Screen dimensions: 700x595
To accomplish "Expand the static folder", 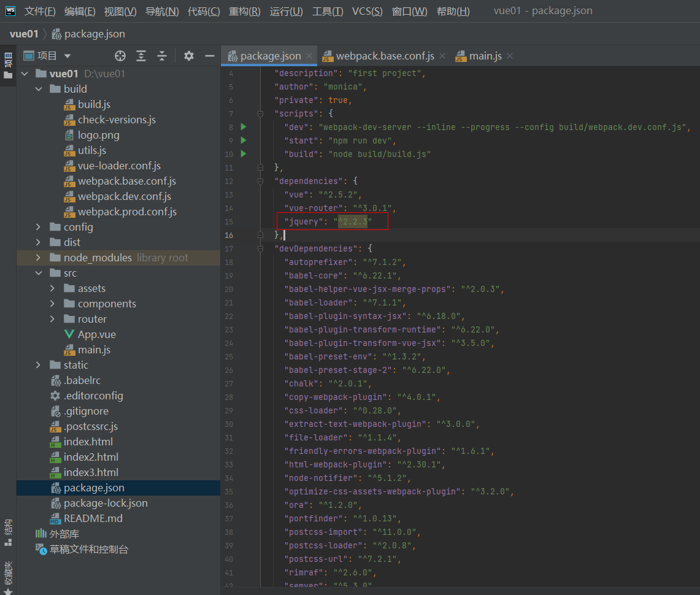I will pos(39,365).
